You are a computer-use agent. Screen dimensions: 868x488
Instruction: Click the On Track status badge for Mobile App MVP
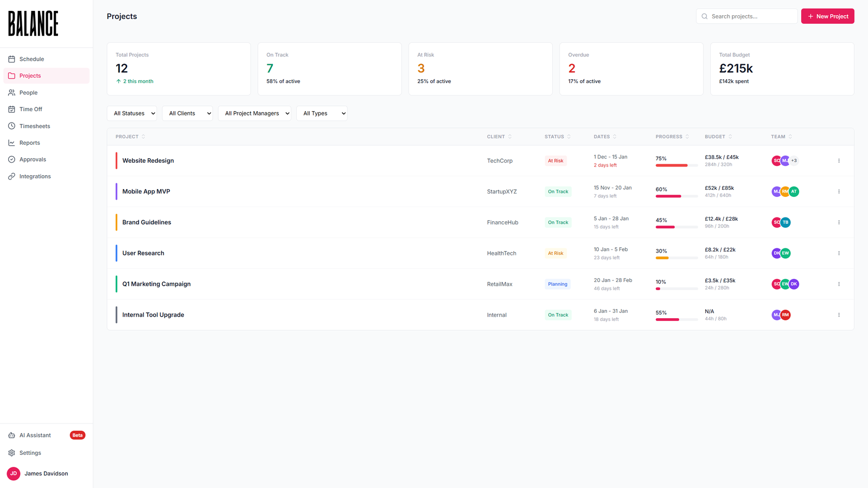558,191
